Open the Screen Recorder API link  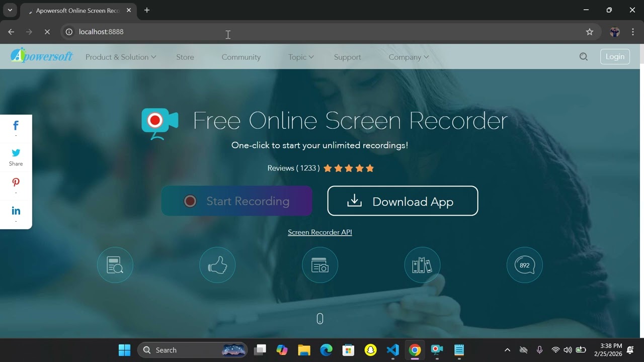[320, 232]
